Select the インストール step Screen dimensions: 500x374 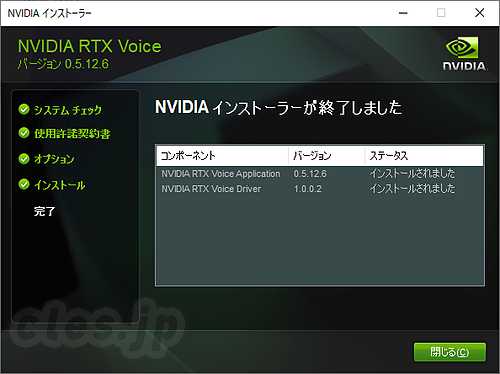pos(60,185)
